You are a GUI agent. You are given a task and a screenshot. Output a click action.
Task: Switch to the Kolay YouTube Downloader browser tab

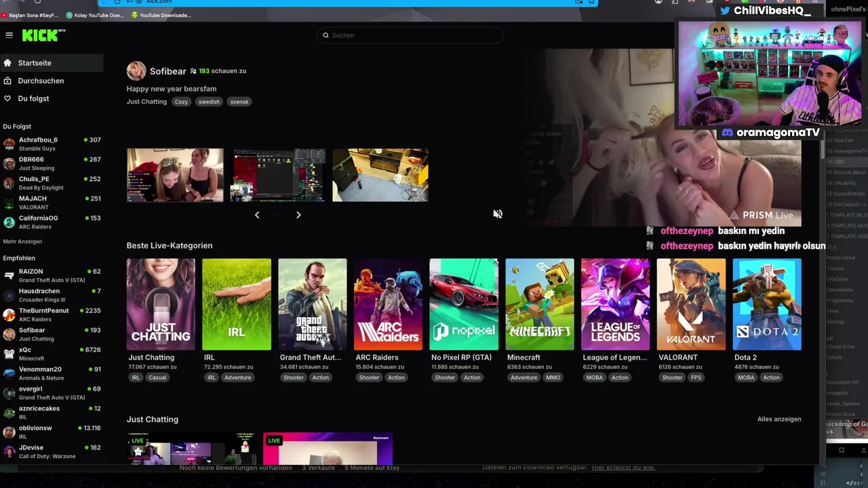point(95,15)
